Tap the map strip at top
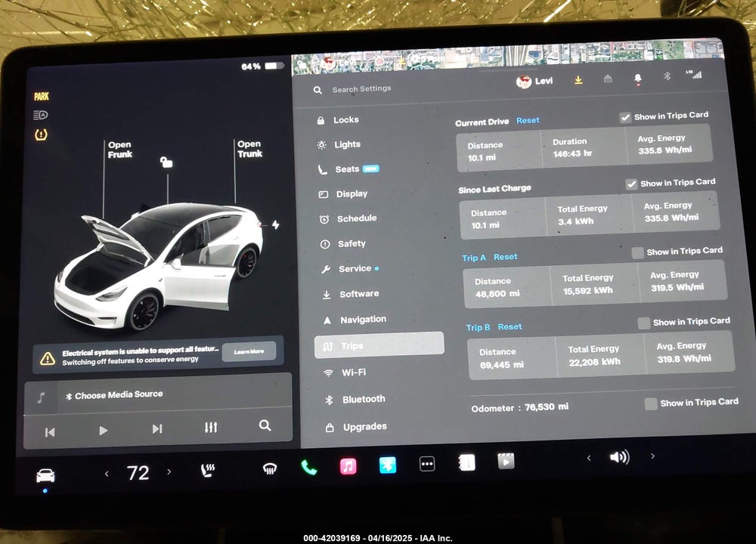 508,58
